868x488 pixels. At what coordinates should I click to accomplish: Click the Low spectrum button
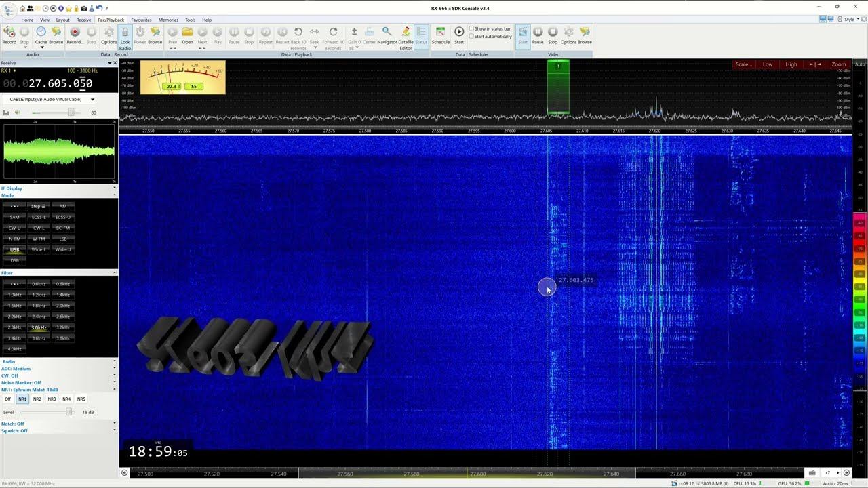click(x=768, y=64)
